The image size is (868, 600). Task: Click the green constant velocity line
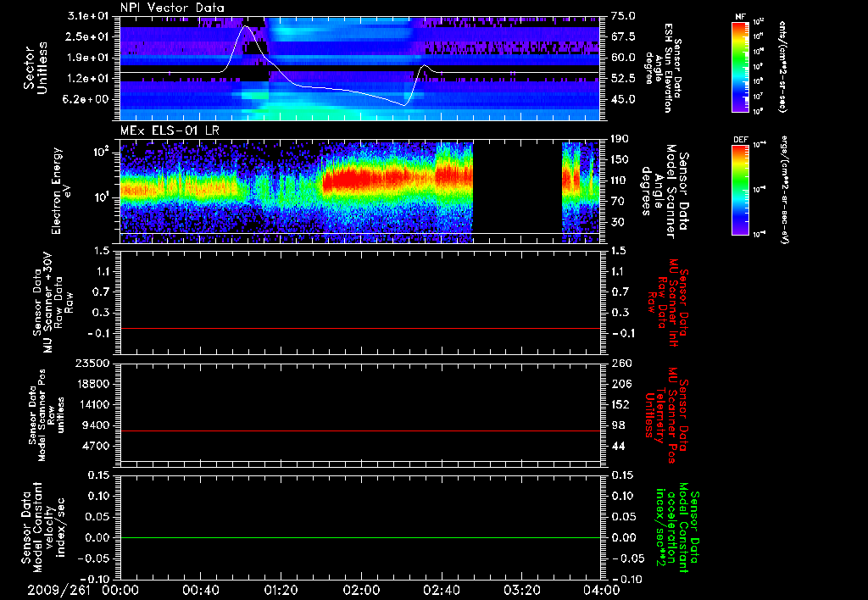tap(359, 537)
